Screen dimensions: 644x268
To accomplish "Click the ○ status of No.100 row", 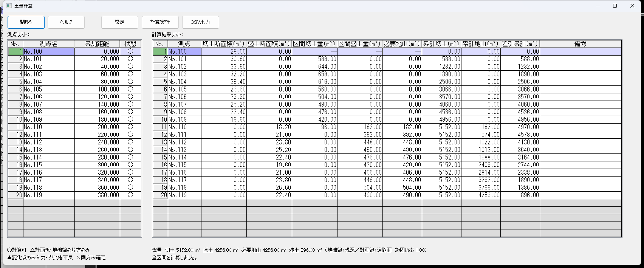I will 130,51.
